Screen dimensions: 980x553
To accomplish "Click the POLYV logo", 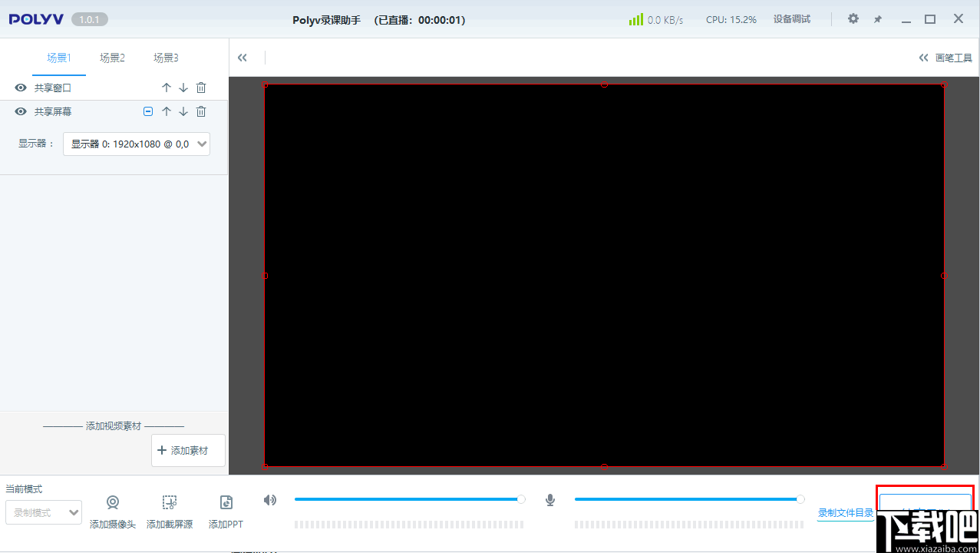I will click(37, 19).
